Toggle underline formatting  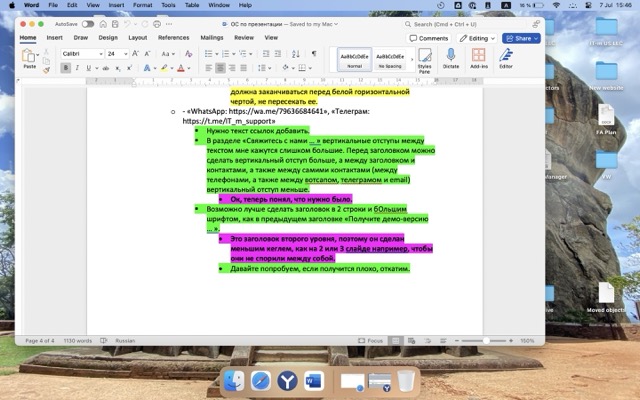(x=89, y=68)
